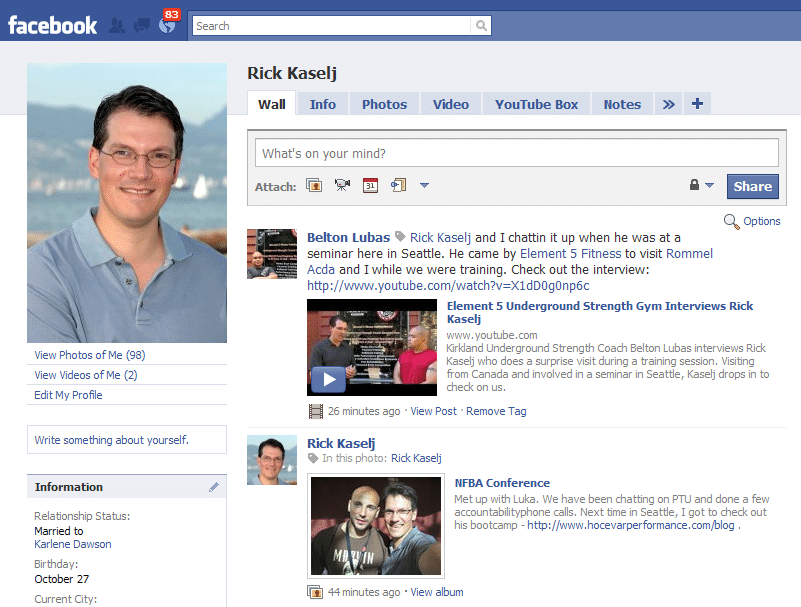Screen dimensions: 801x607
Task: Attach a link icon
Action: coord(398,185)
